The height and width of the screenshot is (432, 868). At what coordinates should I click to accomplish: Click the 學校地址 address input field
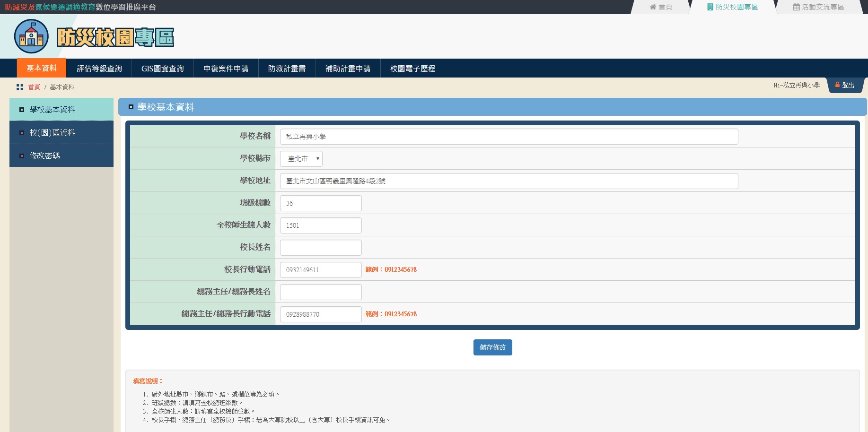click(x=509, y=181)
